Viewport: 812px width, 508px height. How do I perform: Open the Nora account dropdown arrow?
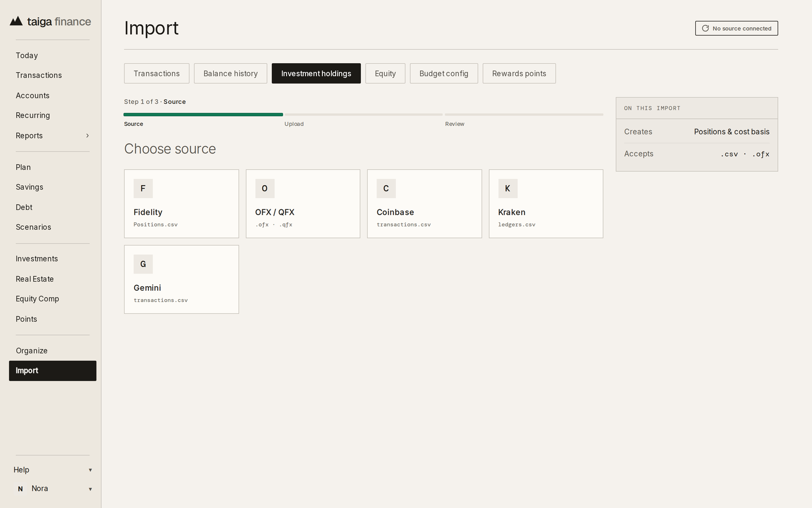point(90,489)
